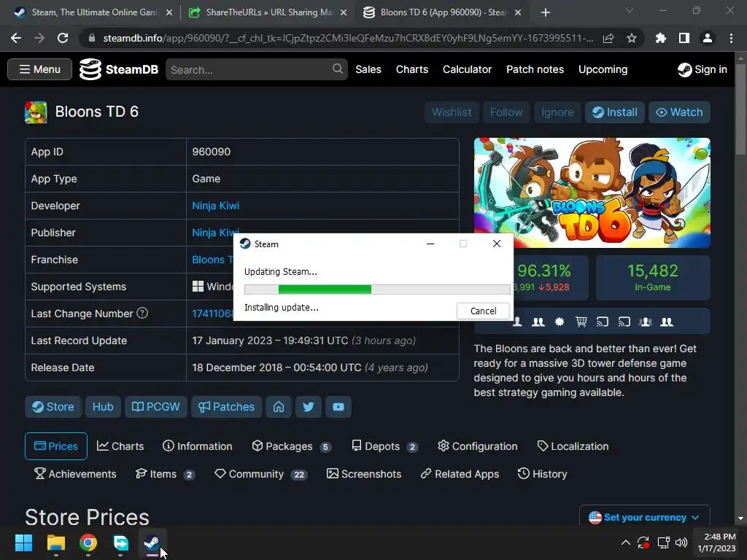
Task: Click the search magnifier icon
Action: 337,69
